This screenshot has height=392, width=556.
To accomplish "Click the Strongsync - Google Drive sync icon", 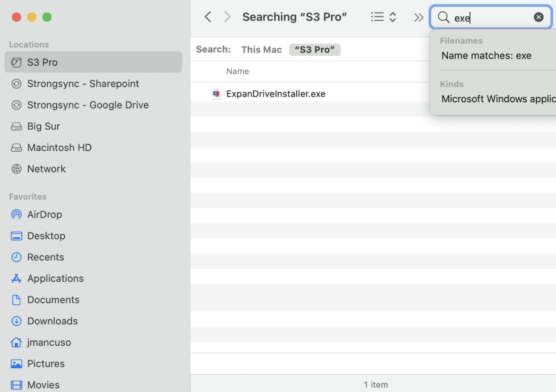I will point(17,105).
